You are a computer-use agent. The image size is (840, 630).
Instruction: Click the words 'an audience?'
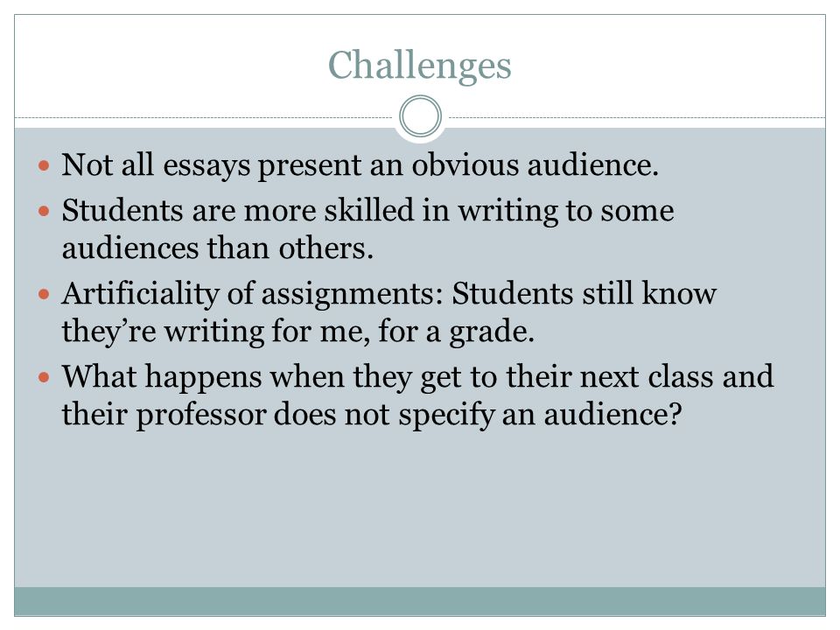[x=592, y=415]
